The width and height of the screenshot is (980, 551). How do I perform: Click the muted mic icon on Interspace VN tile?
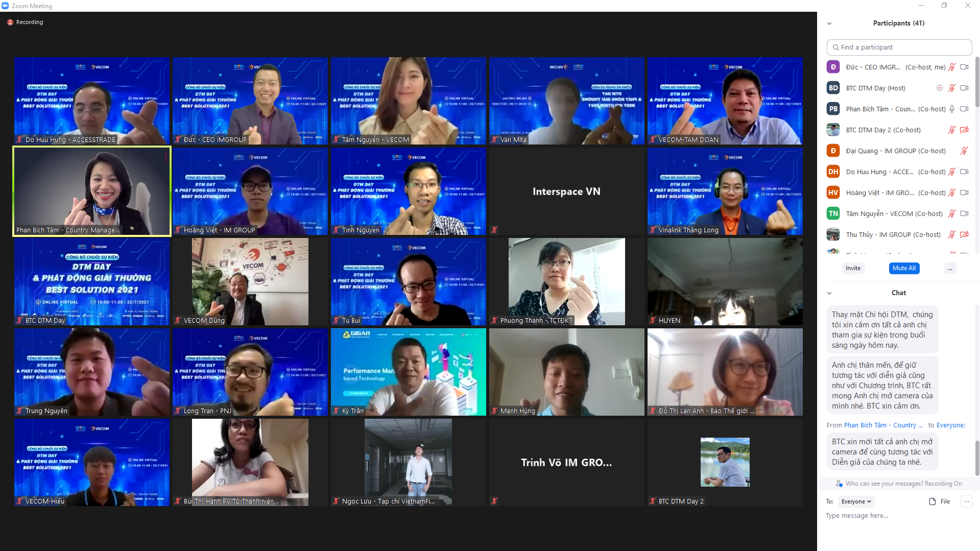(494, 230)
